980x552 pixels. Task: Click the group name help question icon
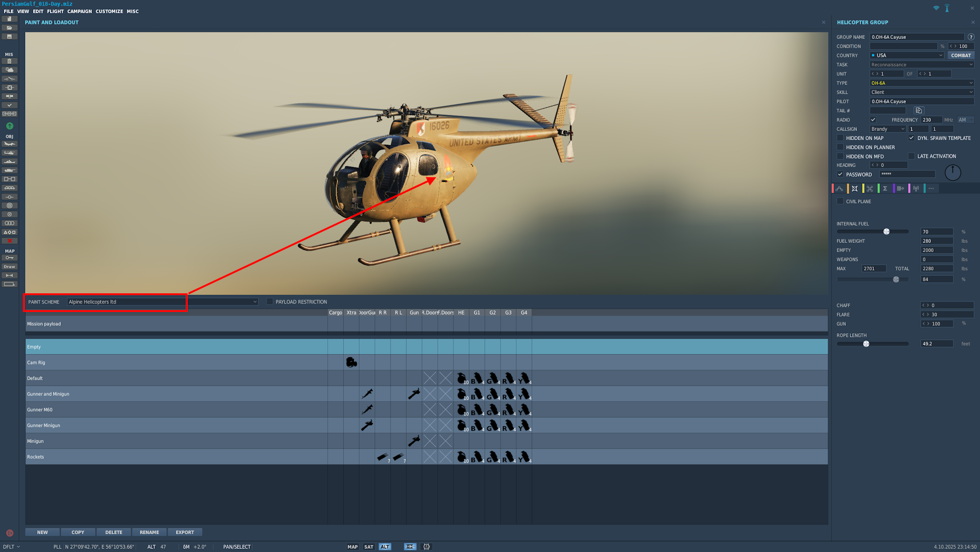click(x=971, y=37)
